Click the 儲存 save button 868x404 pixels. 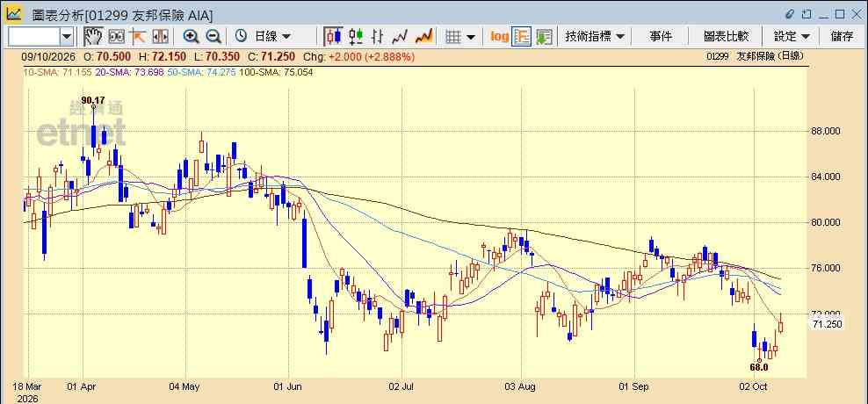tap(842, 37)
